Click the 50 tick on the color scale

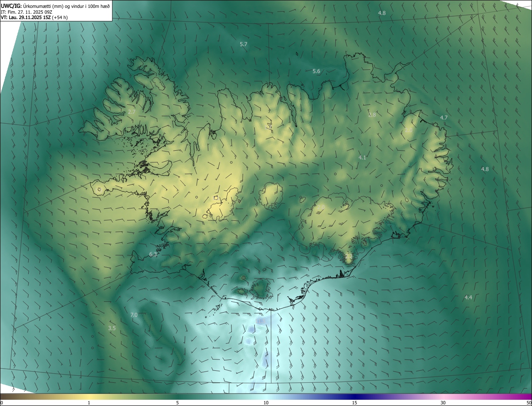click(x=529, y=403)
